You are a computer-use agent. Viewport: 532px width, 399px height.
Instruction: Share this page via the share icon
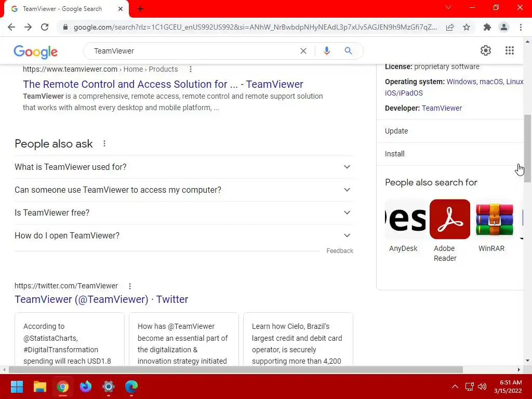(x=450, y=27)
